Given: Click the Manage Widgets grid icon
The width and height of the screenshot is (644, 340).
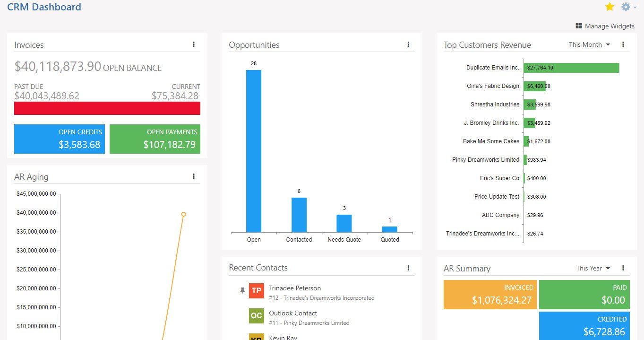Looking at the screenshot, I should point(579,26).
